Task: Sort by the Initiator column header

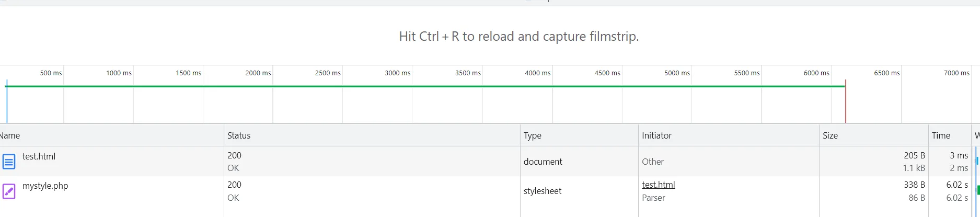Action: pos(656,135)
